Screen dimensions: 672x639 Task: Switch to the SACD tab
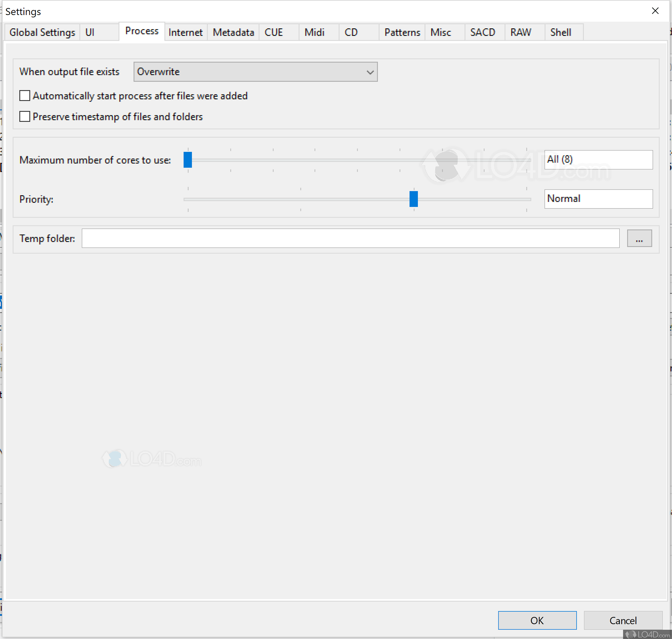coord(482,32)
